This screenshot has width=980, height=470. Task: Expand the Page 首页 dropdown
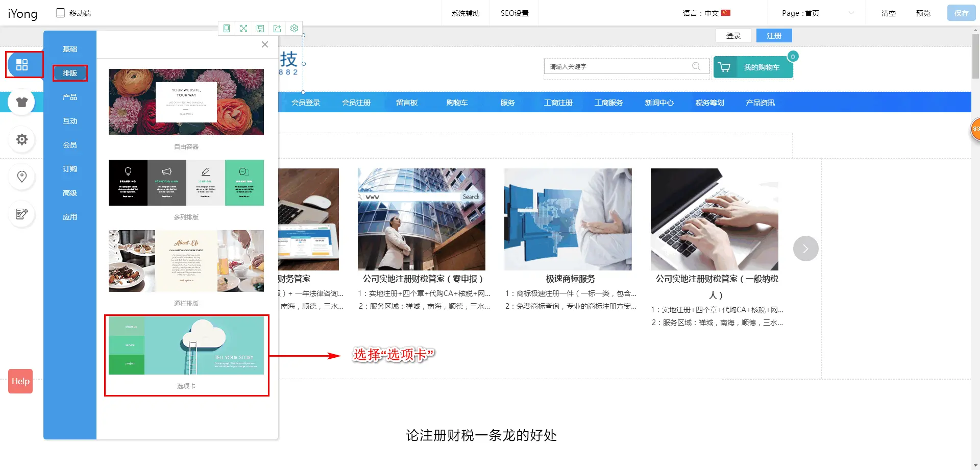pos(818,13)
